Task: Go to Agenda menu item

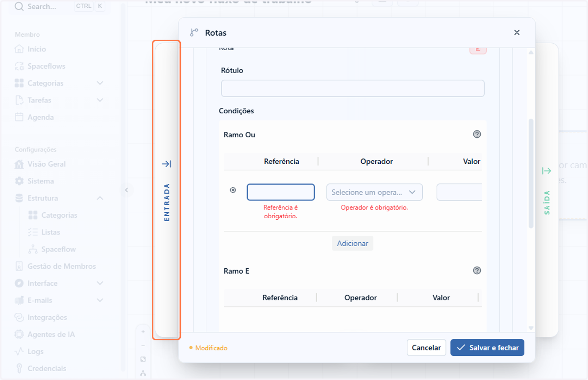Action: (41, 117)
